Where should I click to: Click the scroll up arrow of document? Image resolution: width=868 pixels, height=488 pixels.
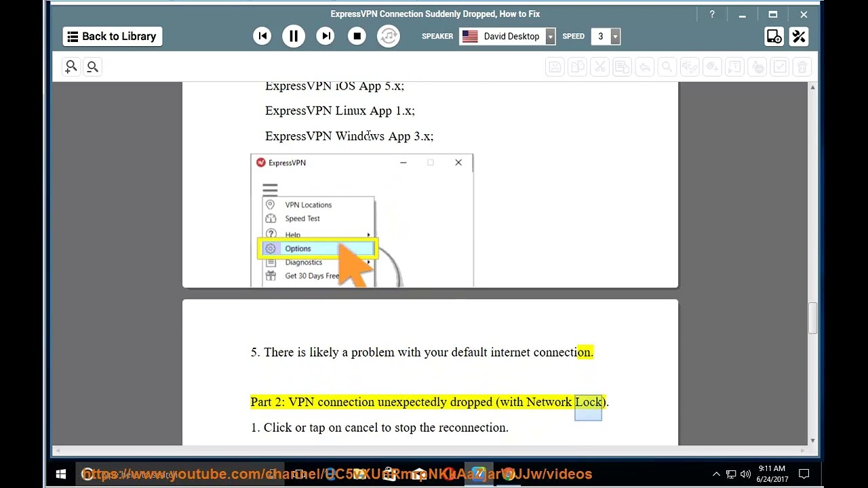point(812,87)
